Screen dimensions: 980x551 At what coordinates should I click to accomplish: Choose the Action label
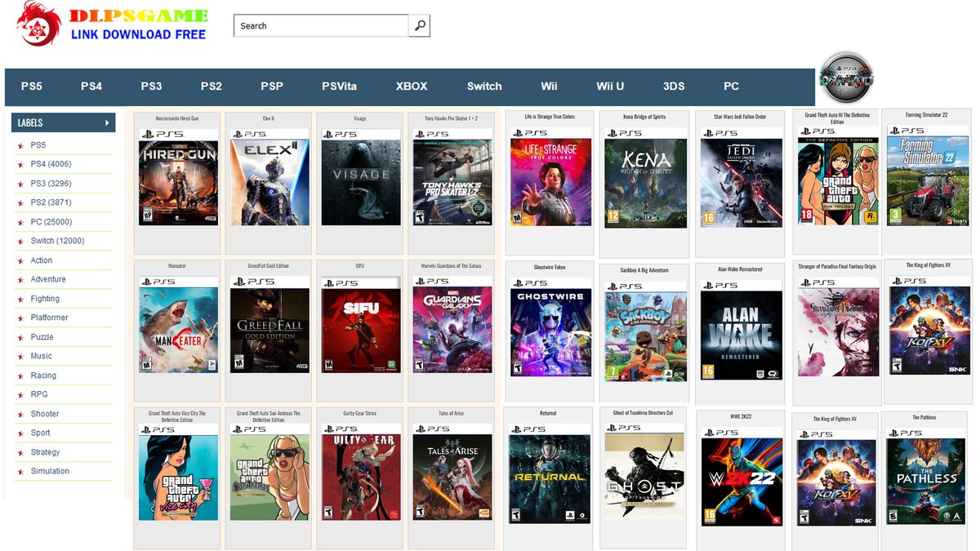[x=42, y=260]
